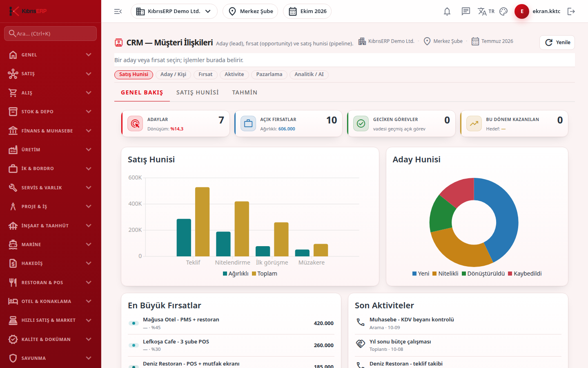Select the Analitik / AI pill

pos(309,74)
